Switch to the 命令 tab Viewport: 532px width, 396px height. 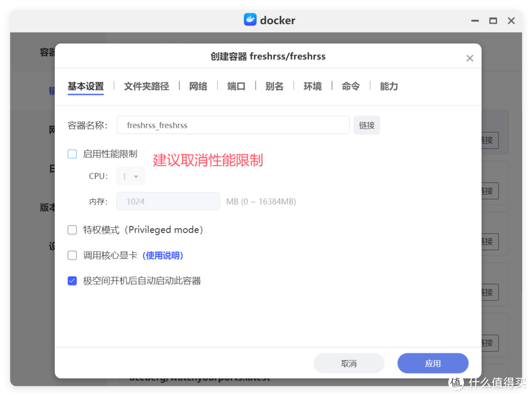coord(350,86)
